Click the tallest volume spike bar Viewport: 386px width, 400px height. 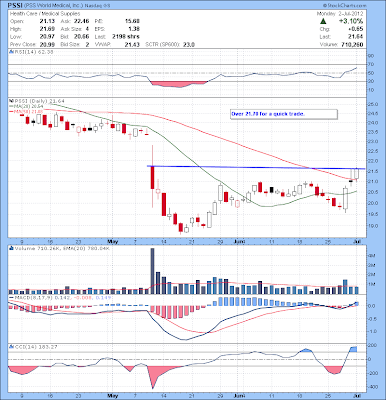click(153, 271)
